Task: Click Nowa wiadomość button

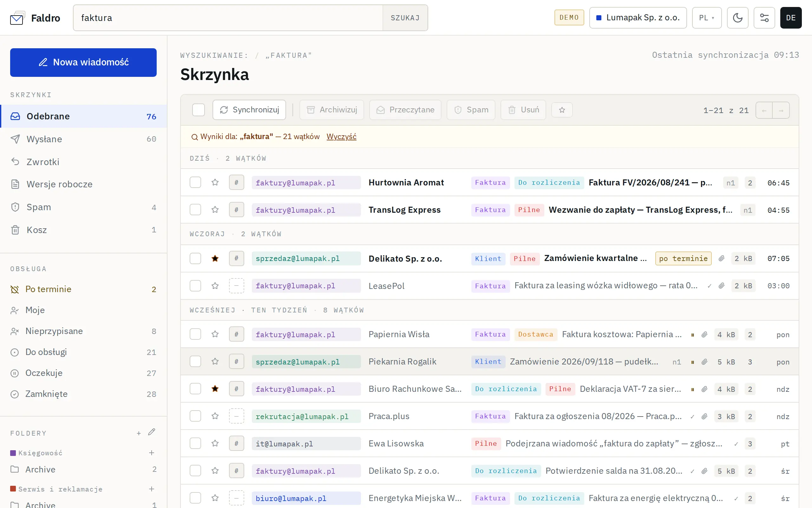Action: point(83,63)
